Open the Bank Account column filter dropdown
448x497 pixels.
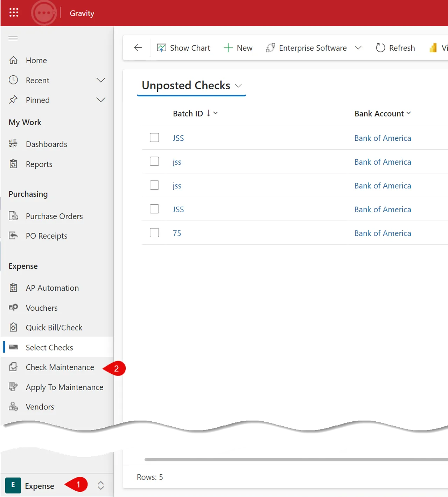(x=409, y=113)
